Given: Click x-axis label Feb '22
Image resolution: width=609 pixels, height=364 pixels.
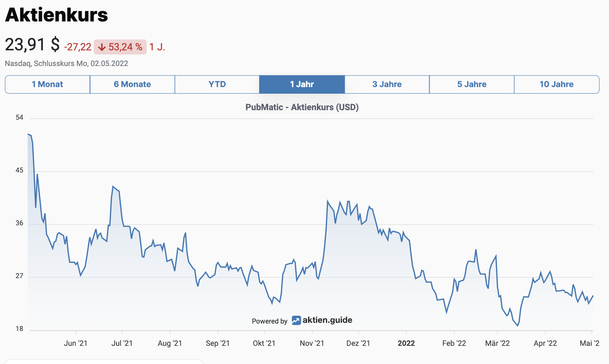Looking at the screenshot, I should pos(454,343).
